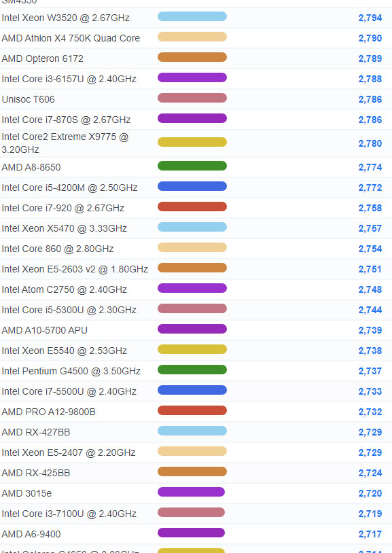Viewport: 392px width, 553px height.
Task: Click the orange bar for Opteron 6172
Action: tap(192, 57)
